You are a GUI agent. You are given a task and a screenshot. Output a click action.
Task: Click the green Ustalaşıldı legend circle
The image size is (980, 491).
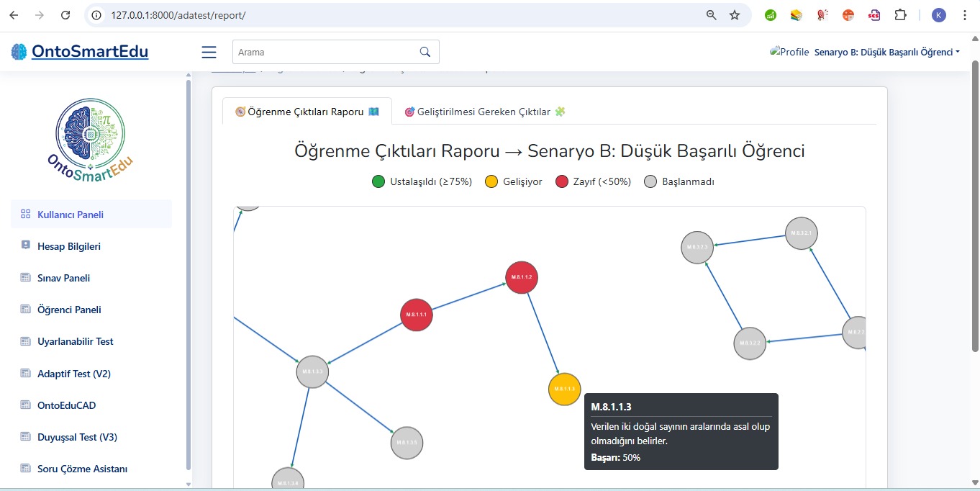378,181
